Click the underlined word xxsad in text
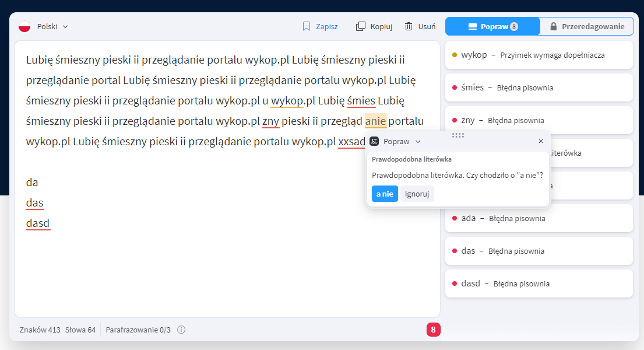The image size is (644, 350). (x=351, y=142)
